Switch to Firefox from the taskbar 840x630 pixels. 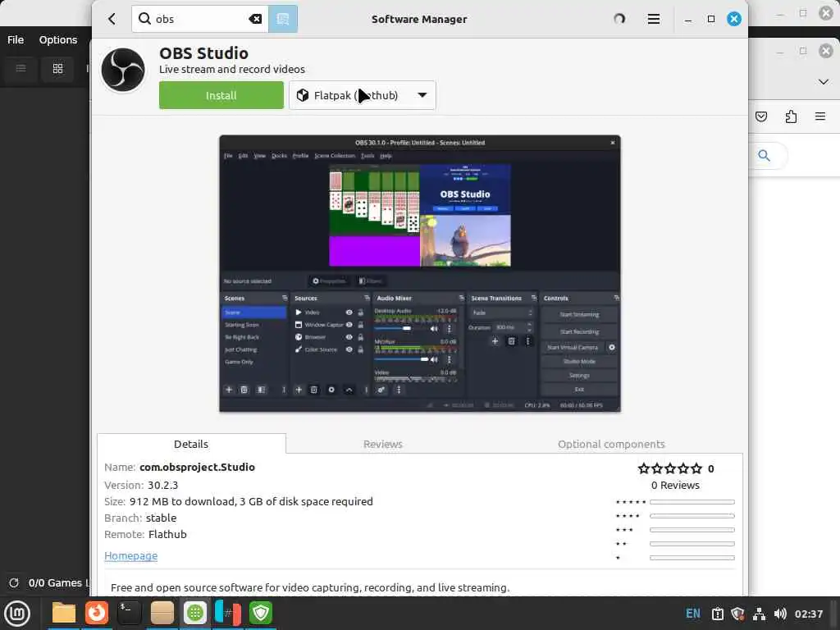coord(97,613)
